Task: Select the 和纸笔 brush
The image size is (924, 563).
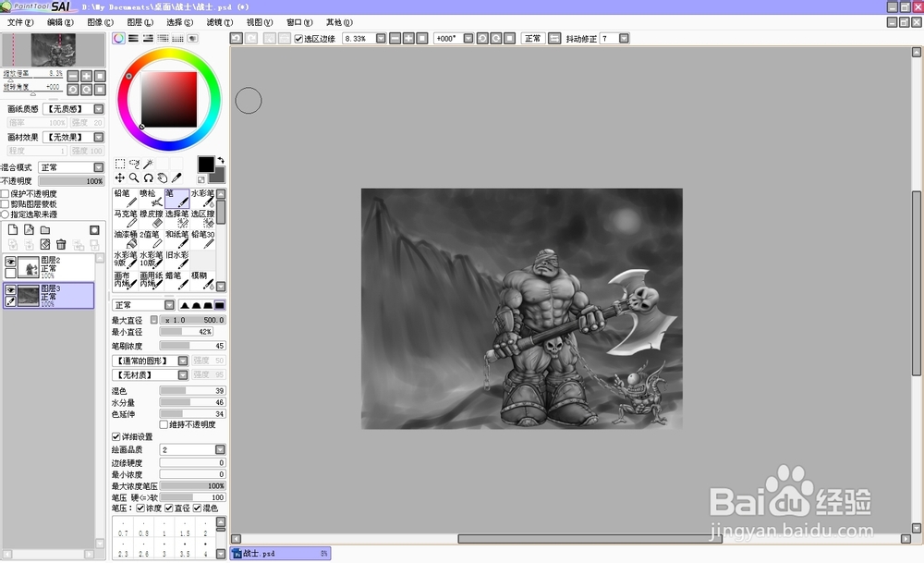Action: 176,239
